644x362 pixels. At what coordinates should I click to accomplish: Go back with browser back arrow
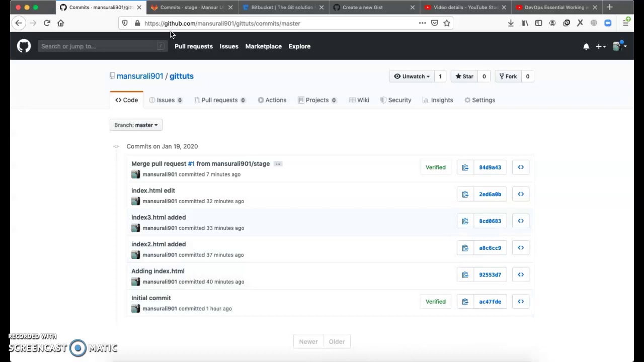tap(19, 23)
